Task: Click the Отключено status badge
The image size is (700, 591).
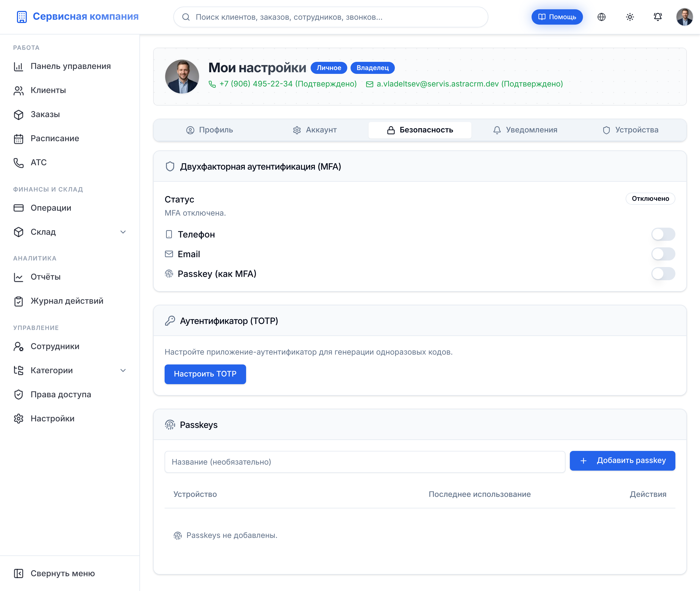Action: pos(650,199)
